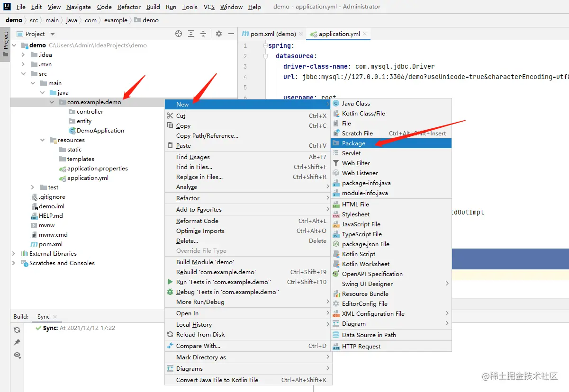Collapse the src folder arrow
The width and height of the screenshot is (569, 392).
pos(23,74)
